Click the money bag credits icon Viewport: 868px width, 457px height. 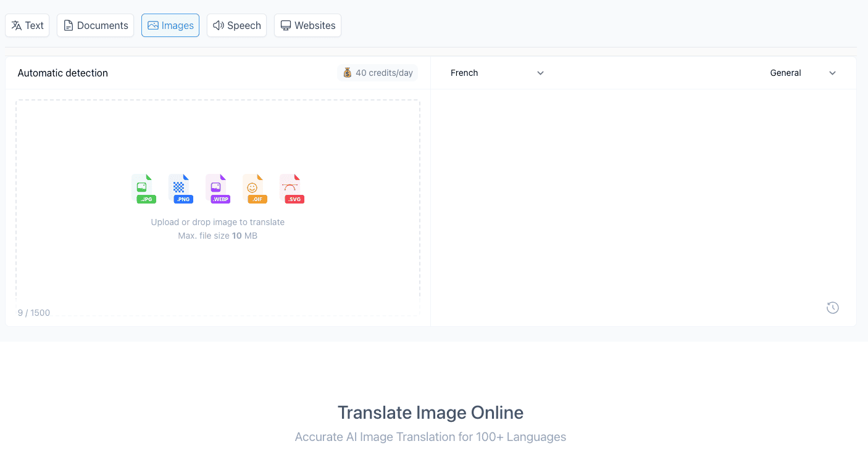pyautogui.click(x=348, y=72)
